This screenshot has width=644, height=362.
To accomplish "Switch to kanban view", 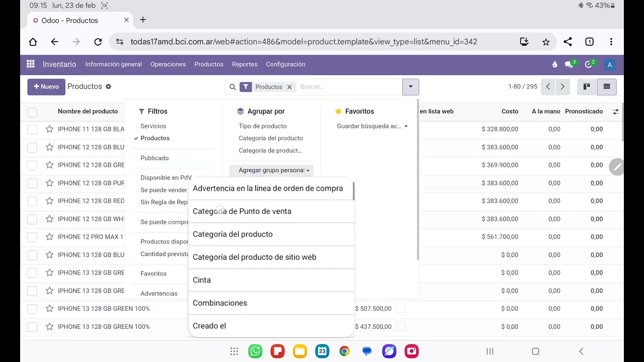I will tap(587, 86).
